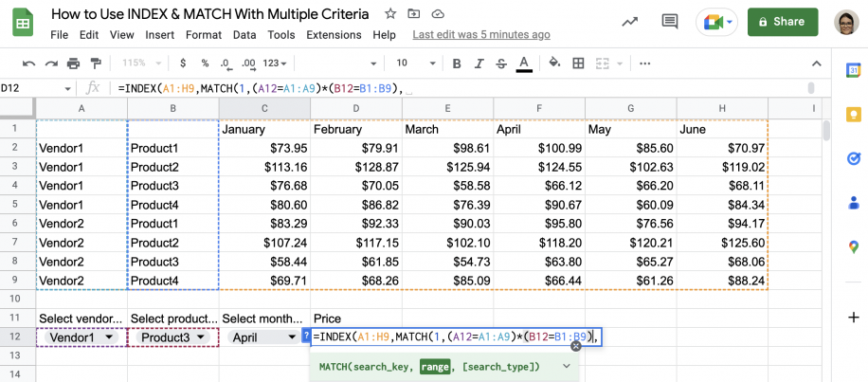Open Google Tasks side panel
The image size is (868, 382).
[x=853, y=159]
